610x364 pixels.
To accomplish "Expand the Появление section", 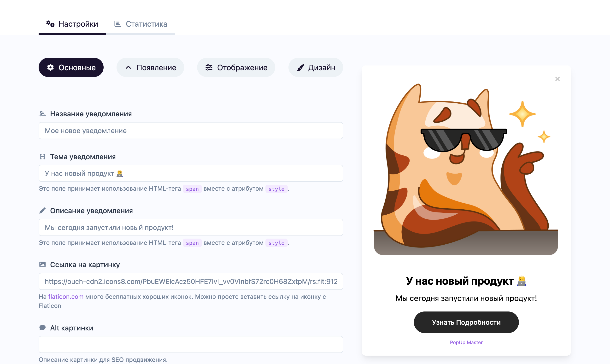I will [x=150, y=67].
